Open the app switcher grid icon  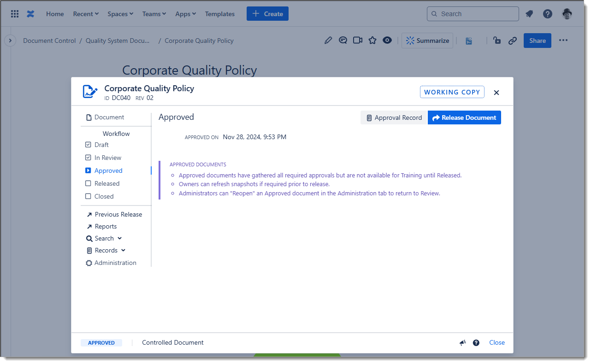[15, 14]
